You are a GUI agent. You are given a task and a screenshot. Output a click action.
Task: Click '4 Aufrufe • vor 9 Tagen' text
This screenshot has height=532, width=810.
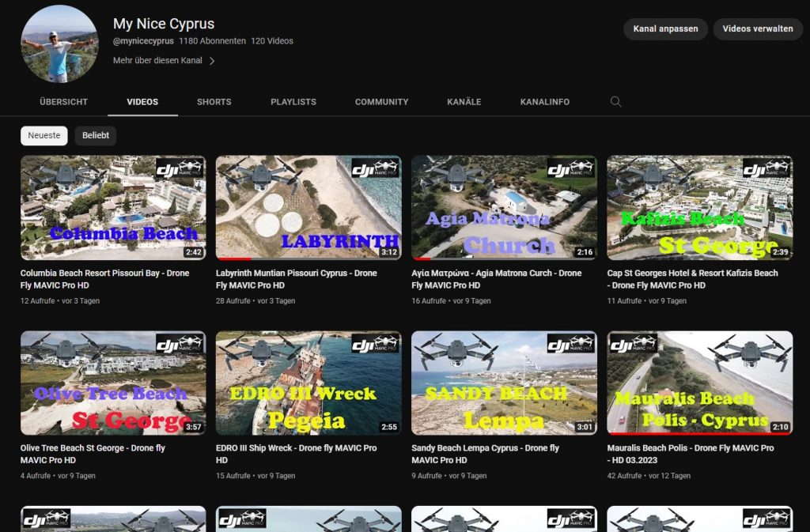(x=58, y=476)
